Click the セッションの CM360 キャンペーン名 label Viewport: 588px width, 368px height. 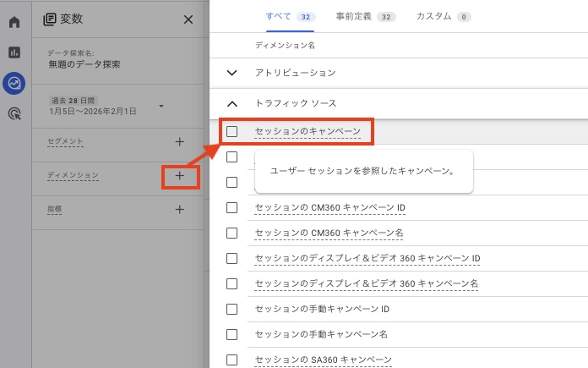tap(329, 233)
